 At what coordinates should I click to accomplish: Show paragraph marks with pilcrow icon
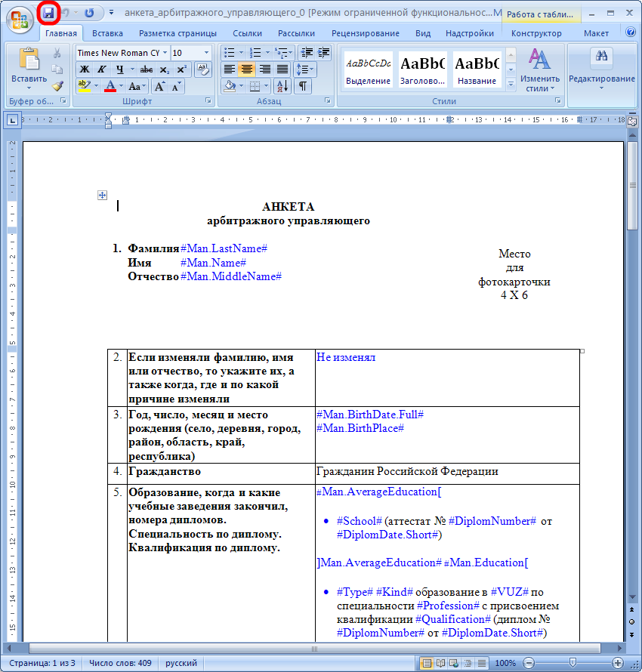[x=302, y=86]
